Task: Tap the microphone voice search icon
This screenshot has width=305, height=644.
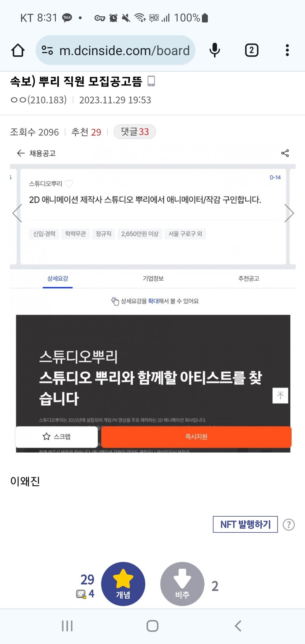Action: pos(215,50)
